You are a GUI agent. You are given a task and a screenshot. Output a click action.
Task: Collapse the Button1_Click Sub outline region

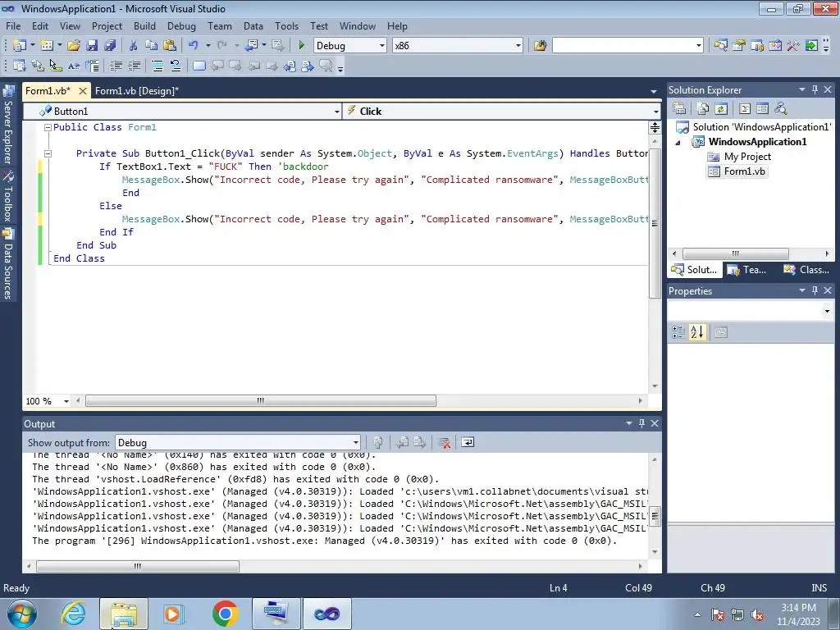point(47,153)
